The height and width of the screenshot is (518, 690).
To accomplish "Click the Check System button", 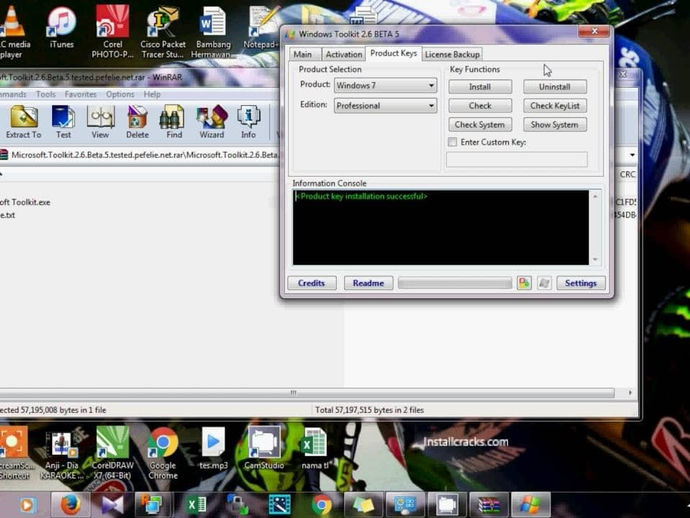I will click(x=480, y=125).
